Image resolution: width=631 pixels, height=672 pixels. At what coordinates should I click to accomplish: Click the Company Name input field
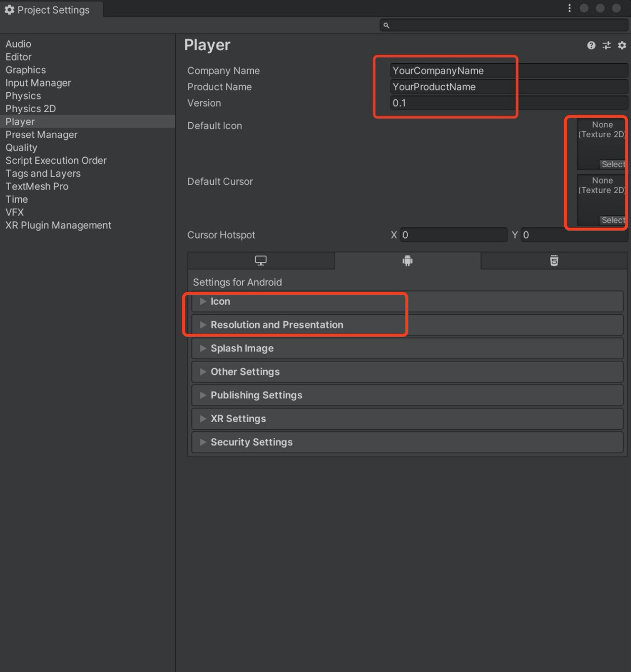point(509,70)
